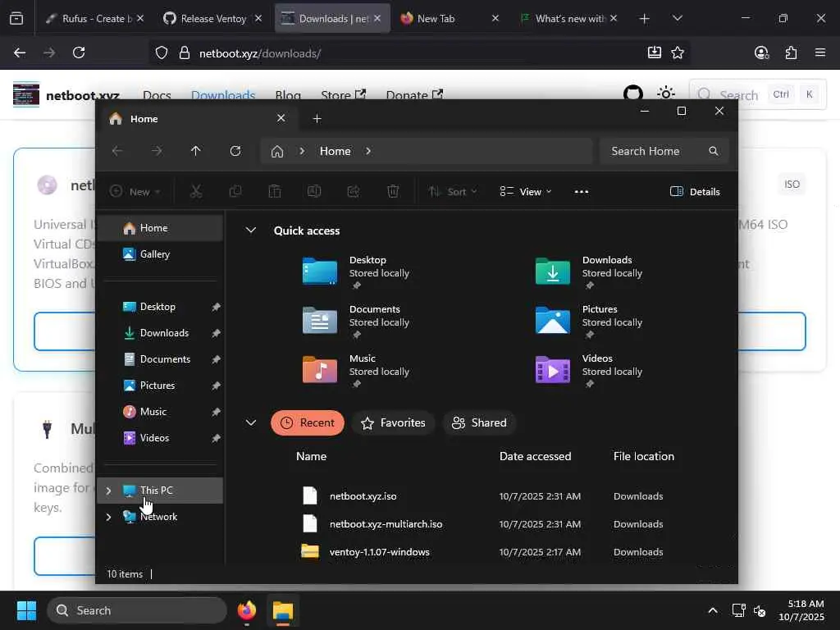Click the Paste clipboard icon in Explorer toolbar
This screenshot has height=630, width=840.
pos(274,191)
